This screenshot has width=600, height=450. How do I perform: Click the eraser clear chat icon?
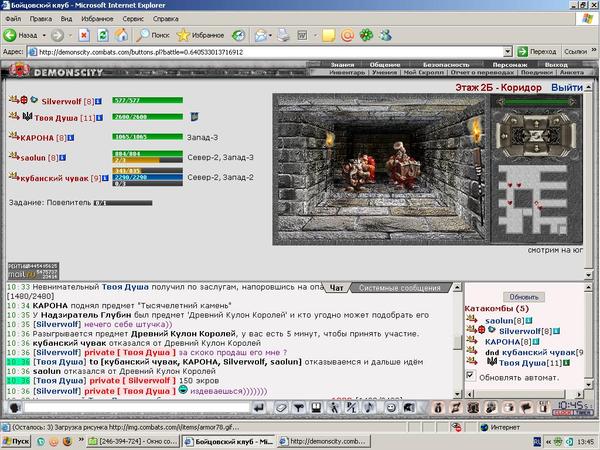[x=281, y=408]
